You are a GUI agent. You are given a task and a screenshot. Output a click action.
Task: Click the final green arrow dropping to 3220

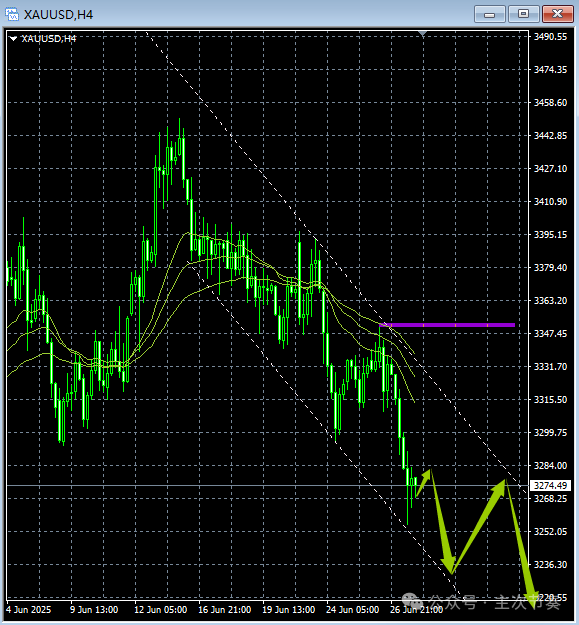pos(521,544)
